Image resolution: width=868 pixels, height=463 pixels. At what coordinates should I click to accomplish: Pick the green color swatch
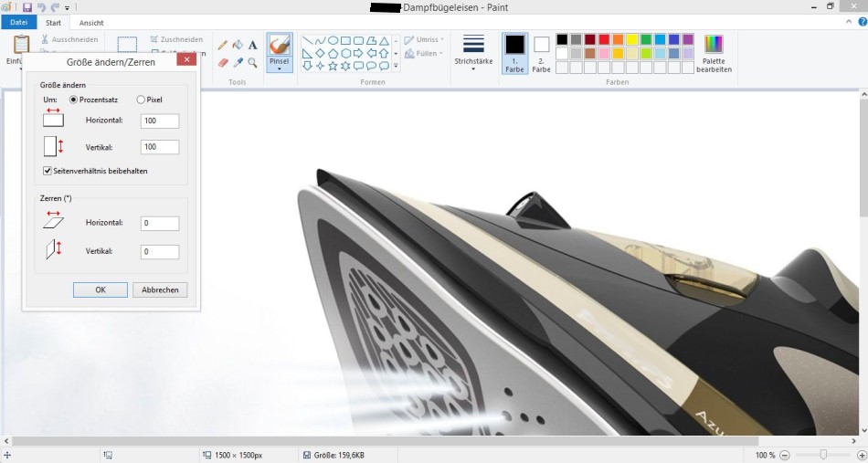[646, 39]
